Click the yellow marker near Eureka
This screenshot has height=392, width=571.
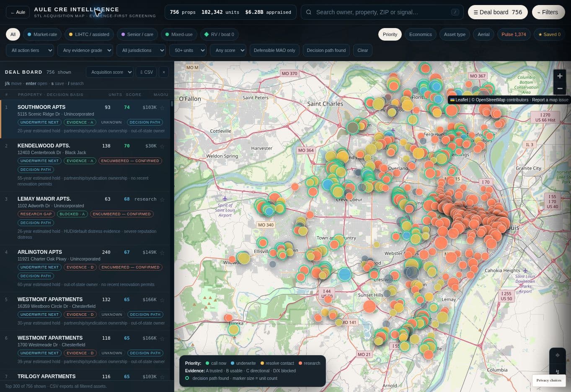pyautogui.click(x=234, y=329)
